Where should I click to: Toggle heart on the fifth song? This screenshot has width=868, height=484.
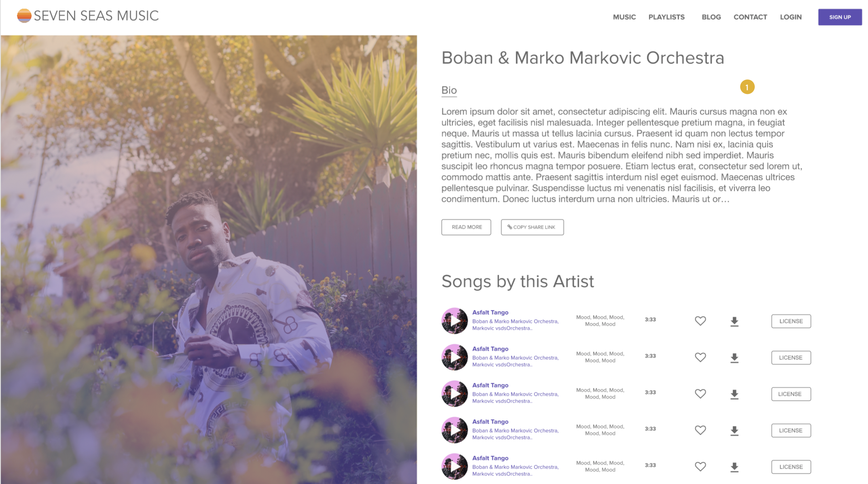[x=701, y=467]
